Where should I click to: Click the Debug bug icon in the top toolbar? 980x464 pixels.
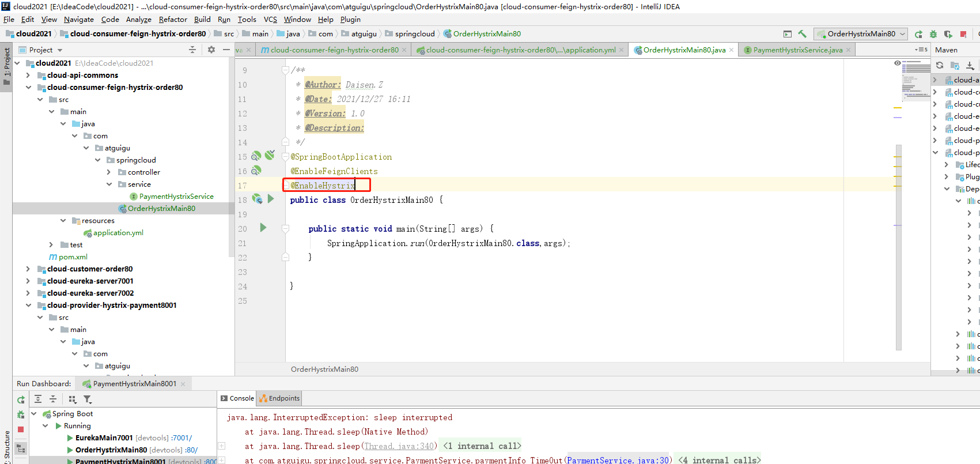pos(933,34)
